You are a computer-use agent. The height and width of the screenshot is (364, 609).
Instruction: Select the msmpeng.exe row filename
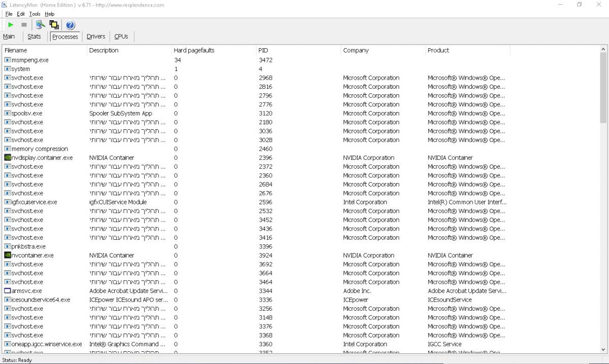click(30, 60)
